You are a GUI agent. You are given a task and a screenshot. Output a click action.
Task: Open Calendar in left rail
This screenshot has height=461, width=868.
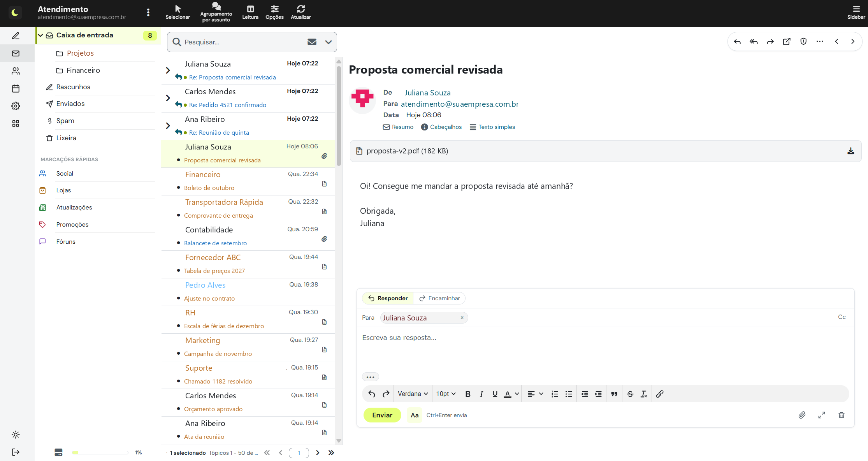16,88
